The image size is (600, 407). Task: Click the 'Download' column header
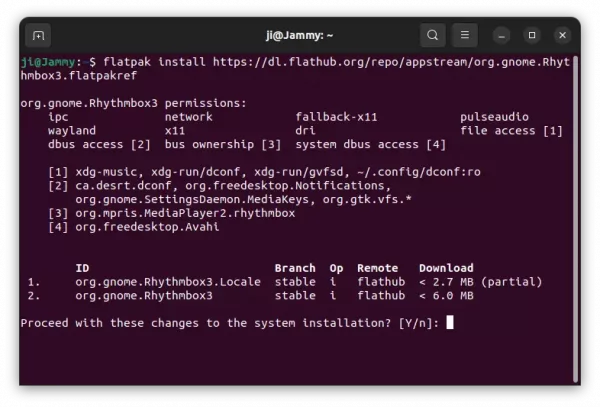[x=446, y=268]
